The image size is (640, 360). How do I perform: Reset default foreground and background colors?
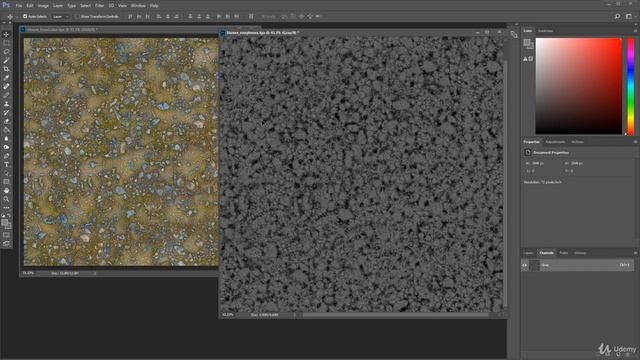tap(3, 216)
